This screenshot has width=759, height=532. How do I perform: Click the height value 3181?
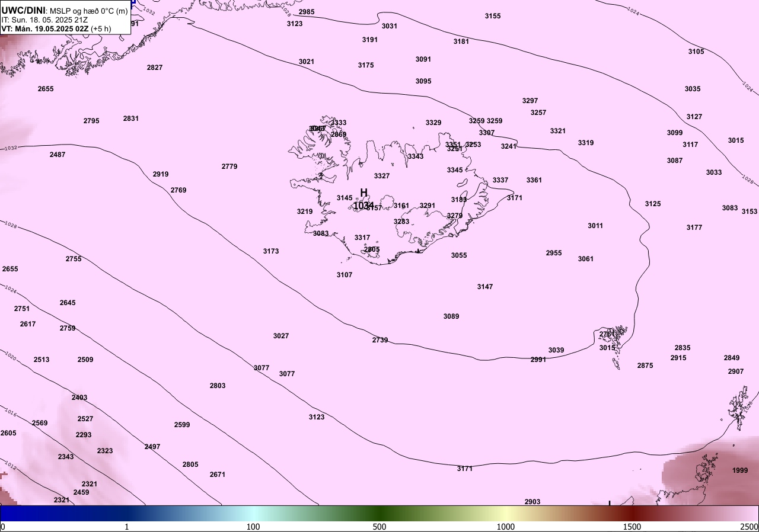(x=461, y=41)
